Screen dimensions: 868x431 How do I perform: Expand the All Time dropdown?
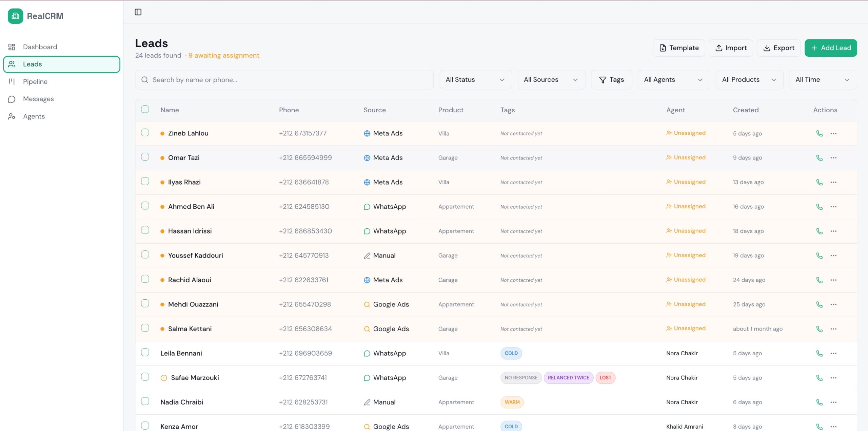coord(823,80)
